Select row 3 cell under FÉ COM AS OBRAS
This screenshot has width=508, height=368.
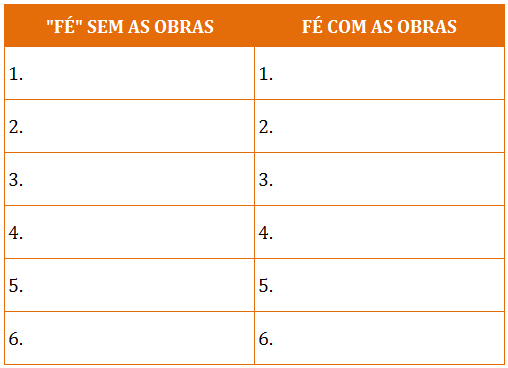pos(380,179)
